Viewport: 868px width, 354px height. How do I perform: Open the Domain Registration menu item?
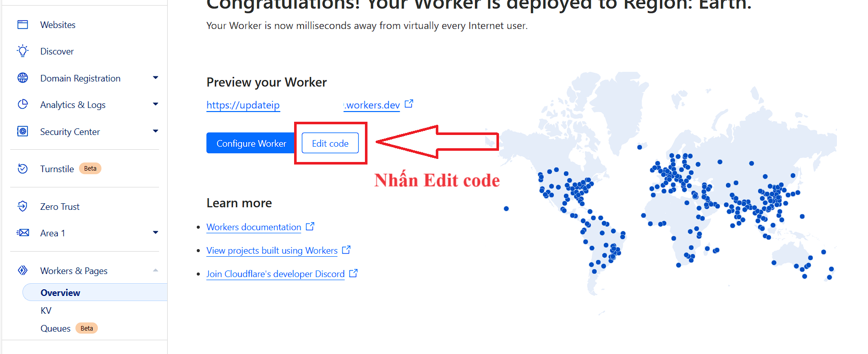(x=81, y=78)
